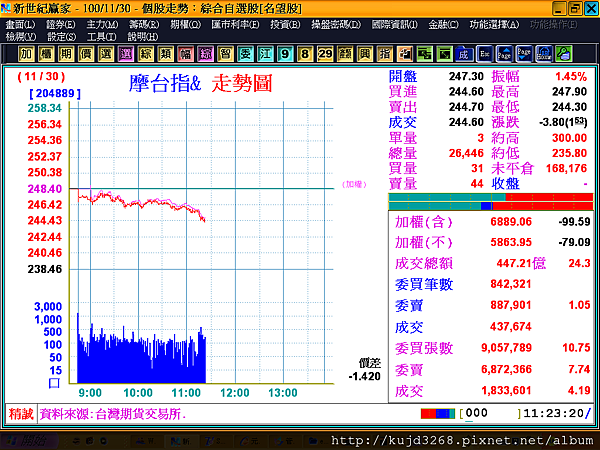
Task: Click the 櫃 OTC toolbar icon
Action: click(x=46, y=54)
